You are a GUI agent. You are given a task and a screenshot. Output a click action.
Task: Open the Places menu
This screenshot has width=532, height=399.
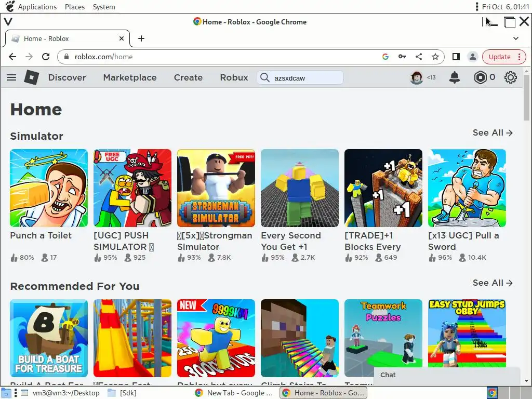pyautogui.click(x=75, y=7)
